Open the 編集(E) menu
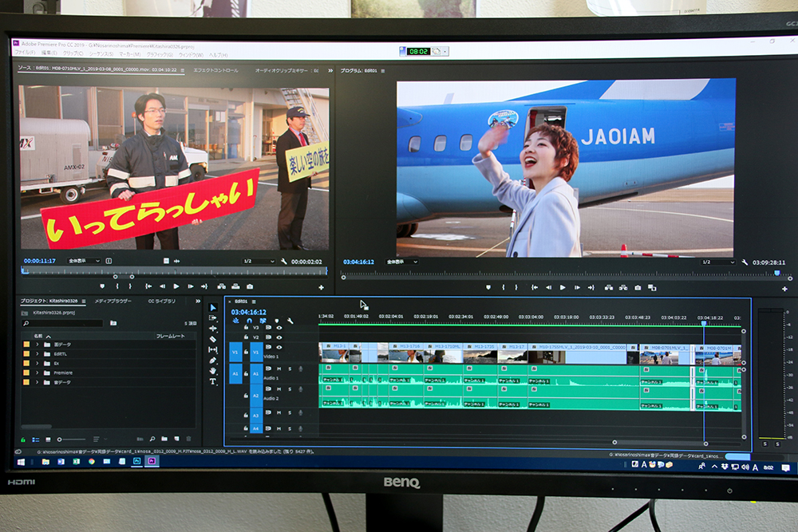Viewport: 798px width, 532px height. [49, 53]
